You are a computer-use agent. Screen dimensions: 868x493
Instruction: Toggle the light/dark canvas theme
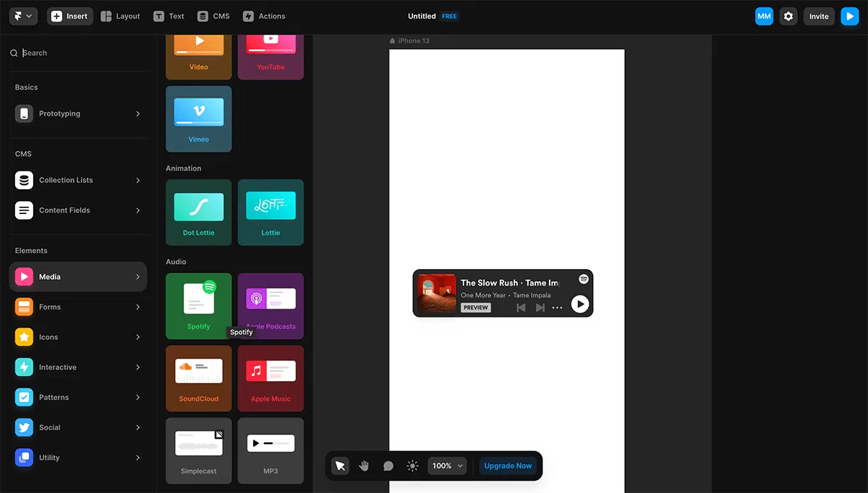(412, 466)
